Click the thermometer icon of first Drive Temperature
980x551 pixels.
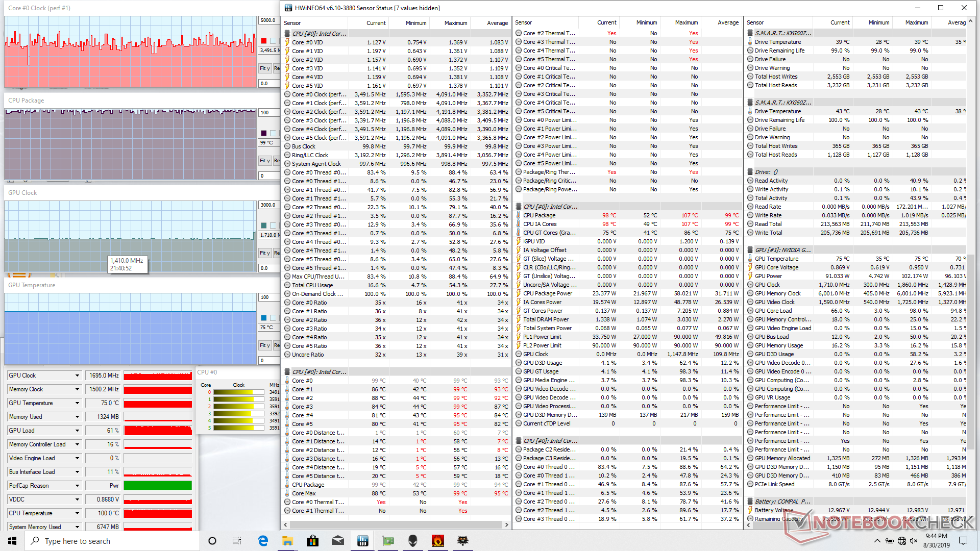tap(750, 42)
